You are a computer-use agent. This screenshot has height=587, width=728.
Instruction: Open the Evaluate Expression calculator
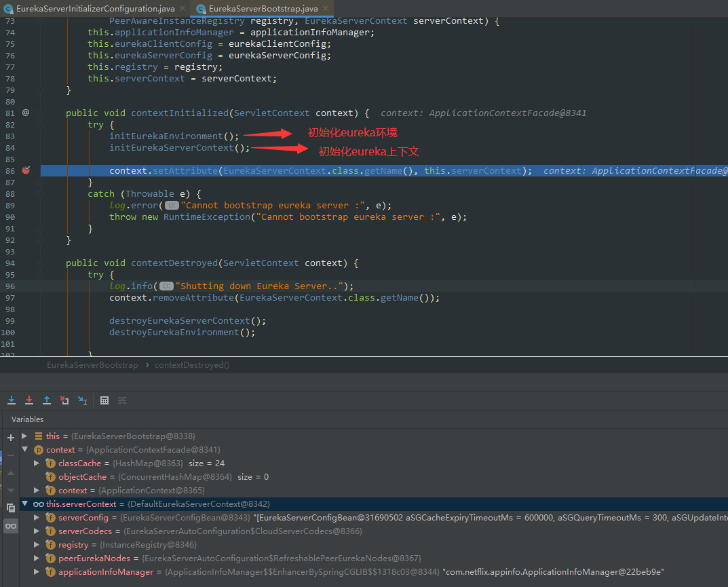[104, 400]
